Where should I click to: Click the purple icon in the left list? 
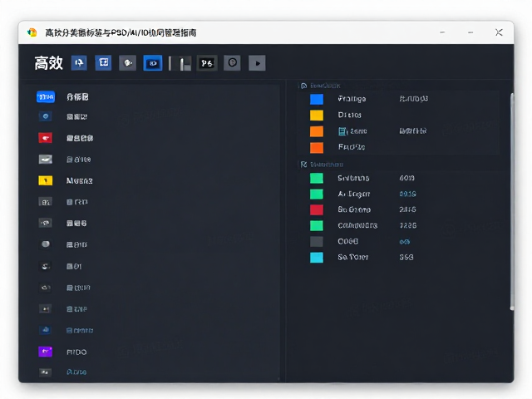click(x=45, y=352)
